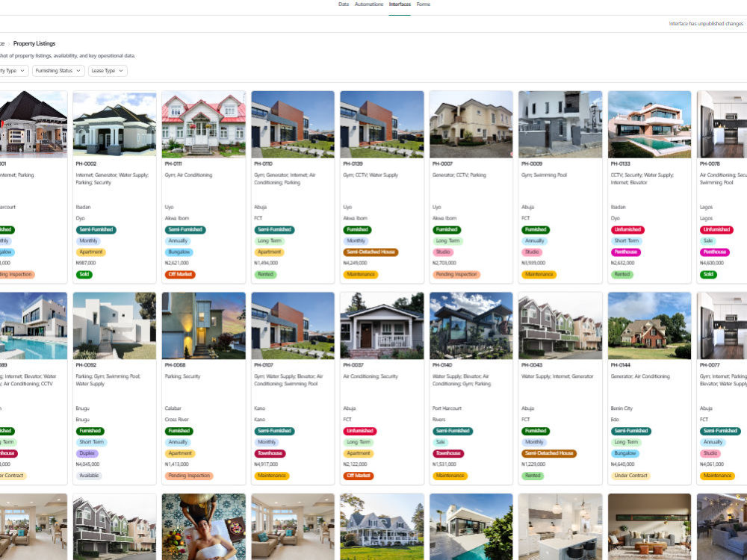
Task: Click the Maintenance tag on PH-0009
Action: click(x=539, y=275)
